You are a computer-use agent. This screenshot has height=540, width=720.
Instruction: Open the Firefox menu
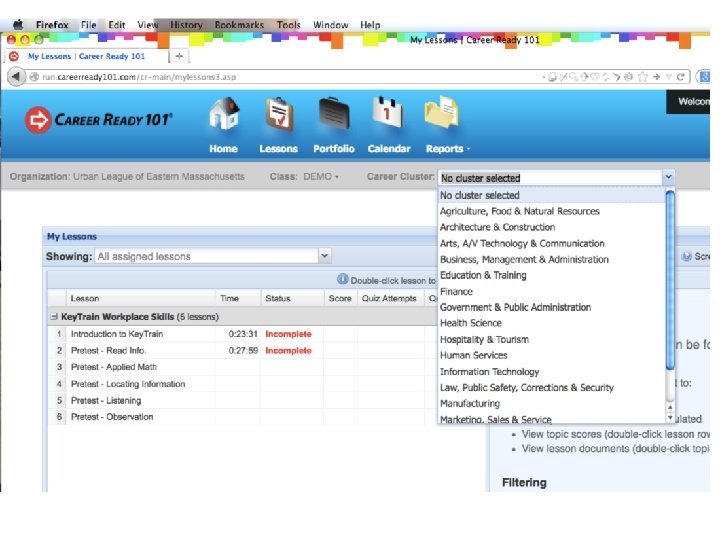(x=52, y=25)
